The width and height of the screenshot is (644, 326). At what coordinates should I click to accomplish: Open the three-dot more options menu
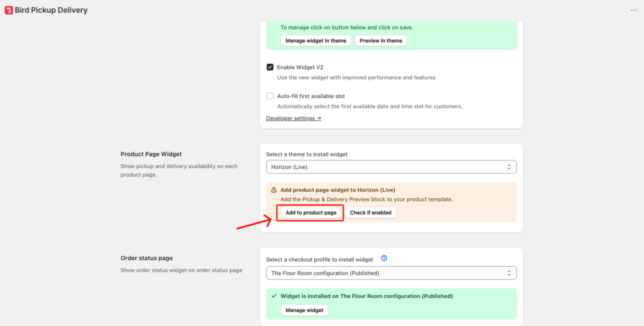pyautogui.click(x=634, y=10)
